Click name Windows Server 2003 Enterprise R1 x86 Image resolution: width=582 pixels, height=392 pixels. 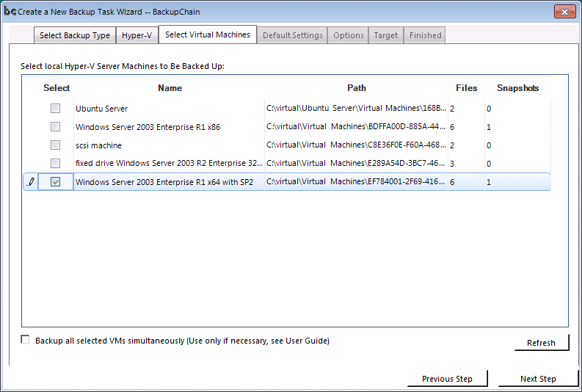pyautogui.click(x=169, y=127)
